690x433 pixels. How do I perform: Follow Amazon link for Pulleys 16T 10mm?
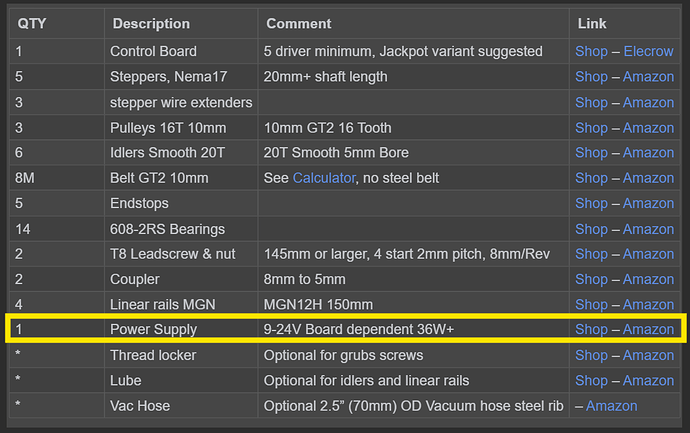click(648, 128)
